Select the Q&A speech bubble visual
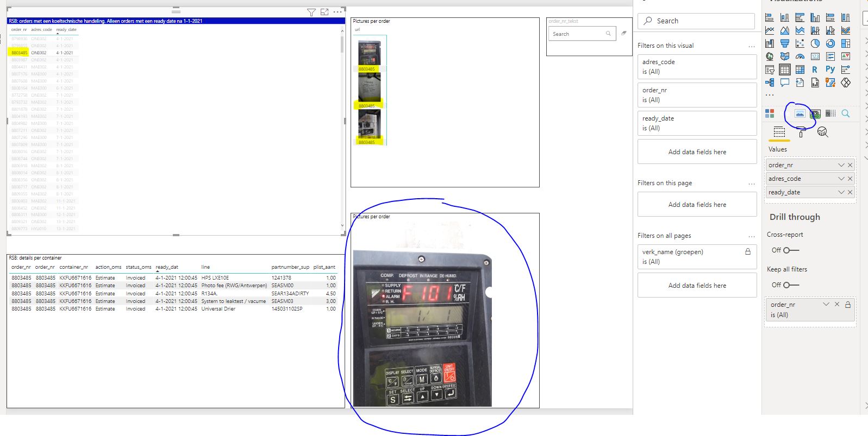Screen dimensions: 868x436 coord(784,83)
